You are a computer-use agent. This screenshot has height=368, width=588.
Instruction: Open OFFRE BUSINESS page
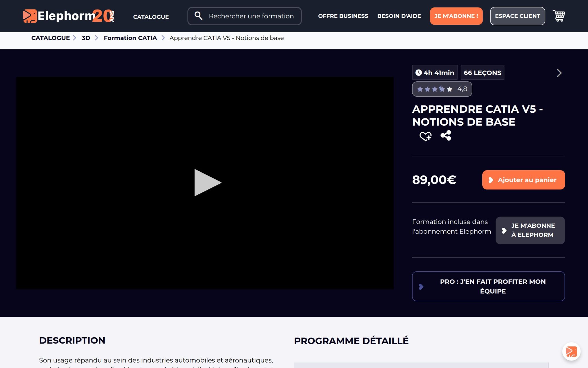(343, 16)
